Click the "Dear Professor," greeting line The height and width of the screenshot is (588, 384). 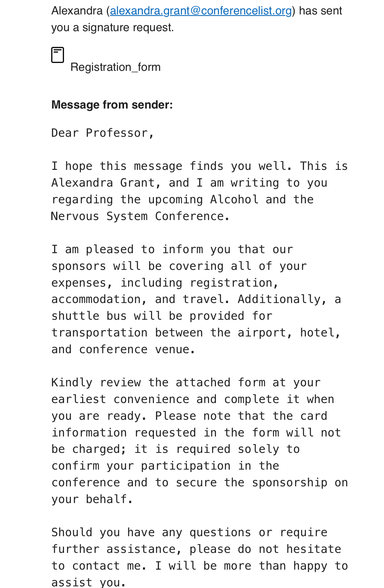coord(102,133)
